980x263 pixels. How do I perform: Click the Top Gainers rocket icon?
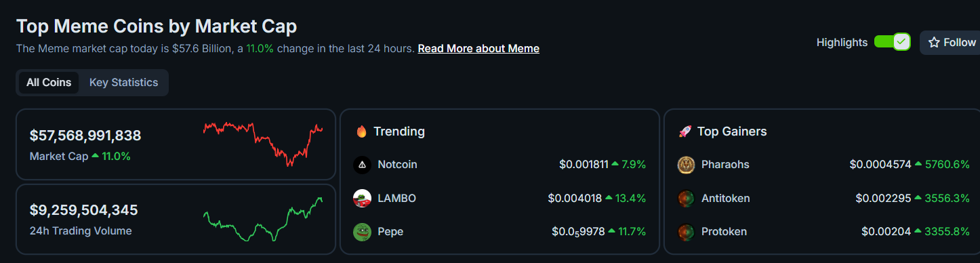685,131
